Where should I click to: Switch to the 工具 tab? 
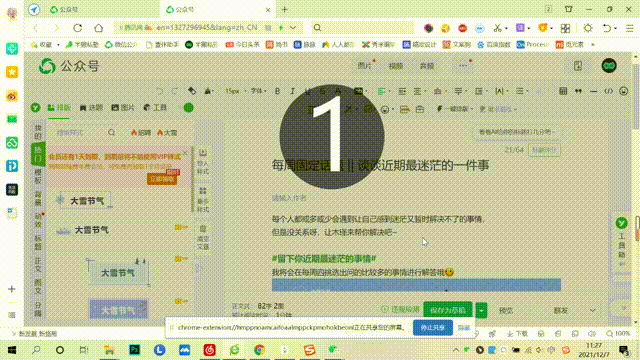coord(155,108)
